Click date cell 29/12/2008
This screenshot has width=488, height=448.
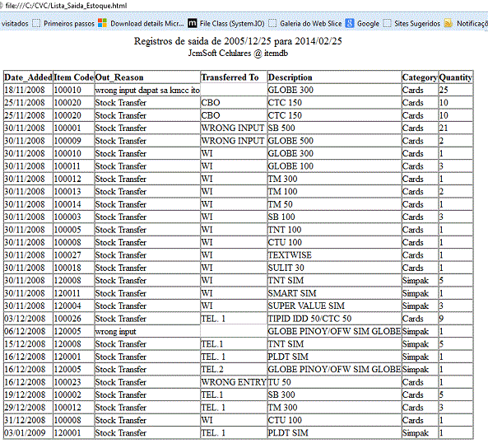tap(28, 408)
